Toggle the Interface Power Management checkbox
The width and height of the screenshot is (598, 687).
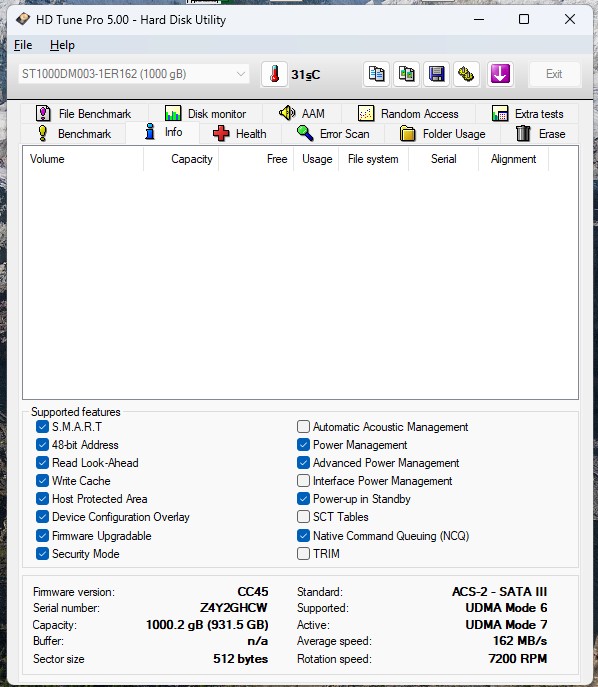(x=303, y=481)
